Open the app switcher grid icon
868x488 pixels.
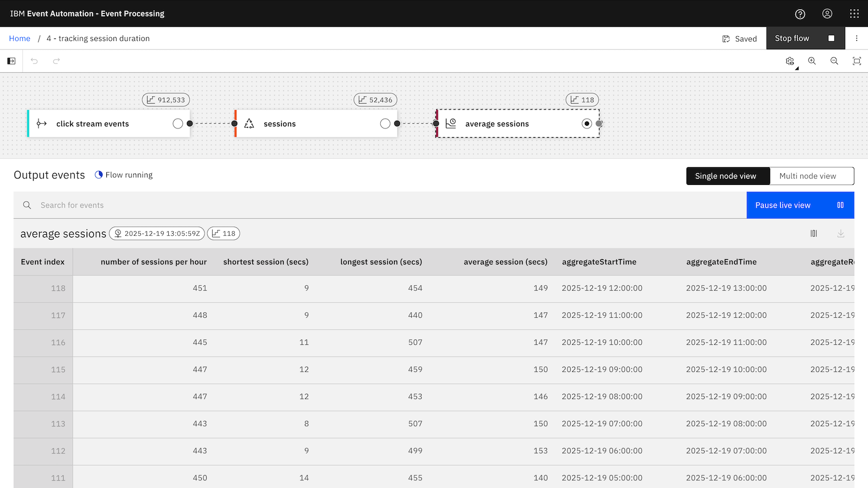pyautogui.click(x=854, y=14)
